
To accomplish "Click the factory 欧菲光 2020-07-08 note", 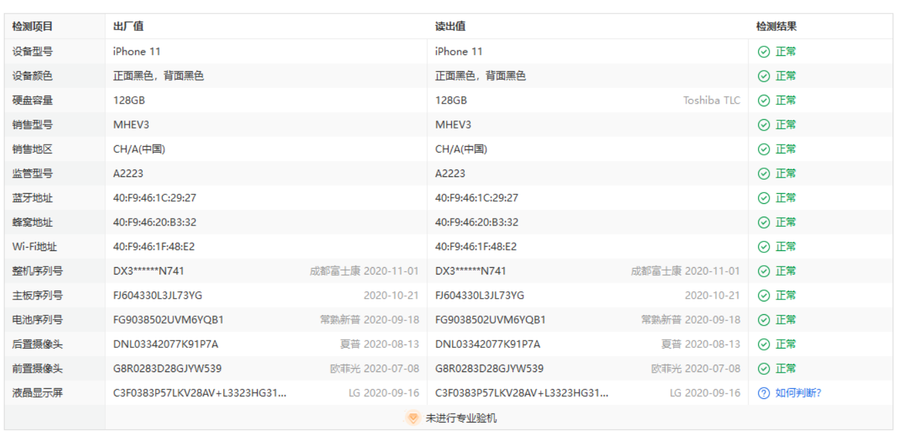I will point(375,368).
